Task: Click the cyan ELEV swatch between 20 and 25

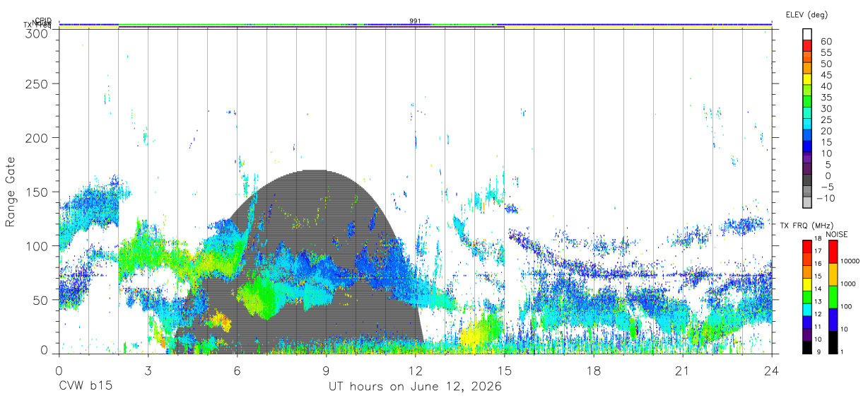Action: click(807, 125)
